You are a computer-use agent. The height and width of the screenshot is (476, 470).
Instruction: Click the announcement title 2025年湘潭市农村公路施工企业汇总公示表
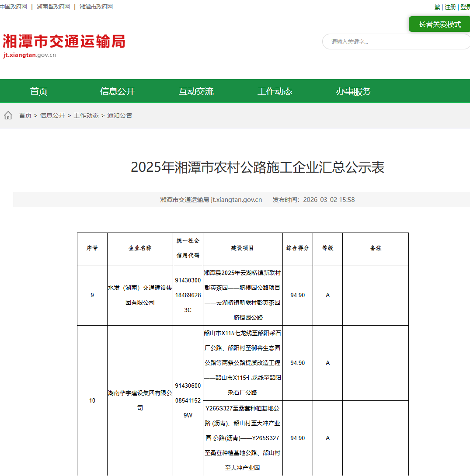pyautogui.click(x=257, y=168)
